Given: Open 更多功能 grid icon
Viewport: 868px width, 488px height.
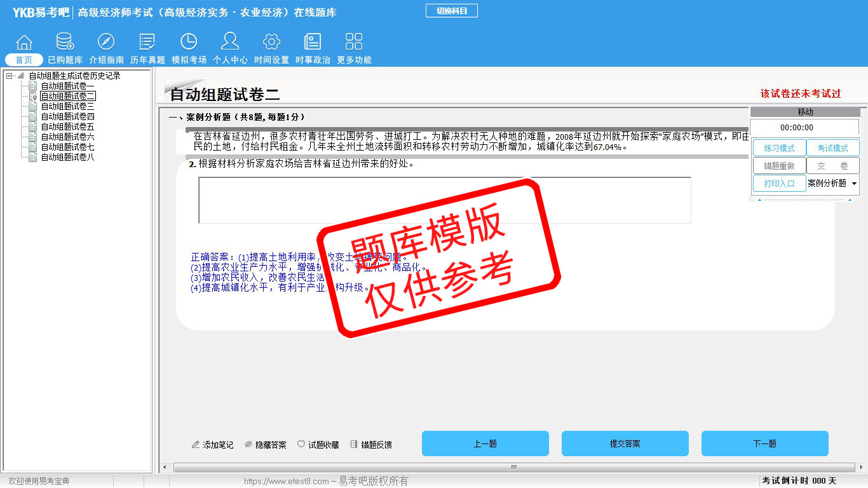Looking at the screenshot, I should (x=354, y=43).
